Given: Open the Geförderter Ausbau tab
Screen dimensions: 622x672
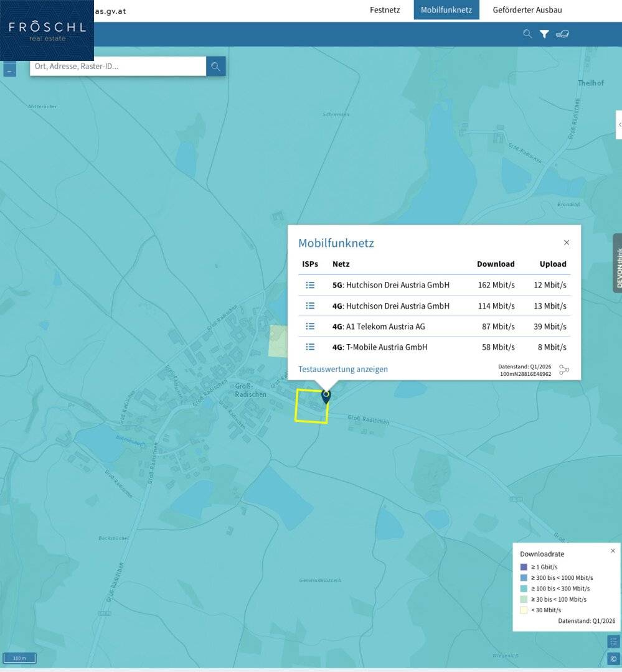Looking at the screenshot, I should pyautogui.click(x=527, y=10).
